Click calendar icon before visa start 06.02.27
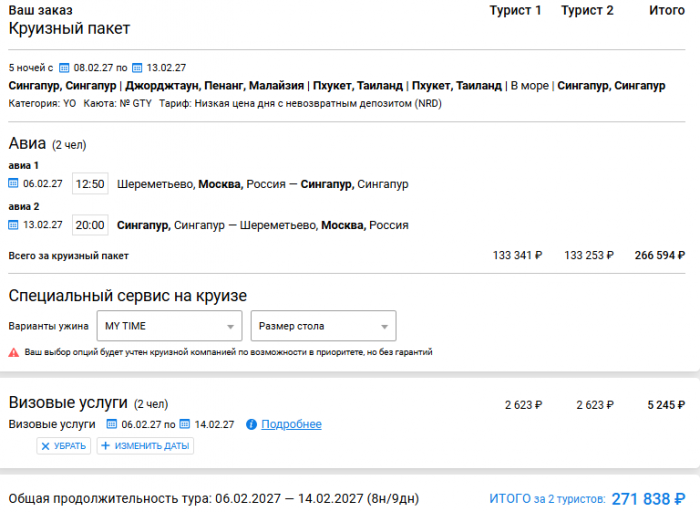The image size is (700, 512). (112, 424)
